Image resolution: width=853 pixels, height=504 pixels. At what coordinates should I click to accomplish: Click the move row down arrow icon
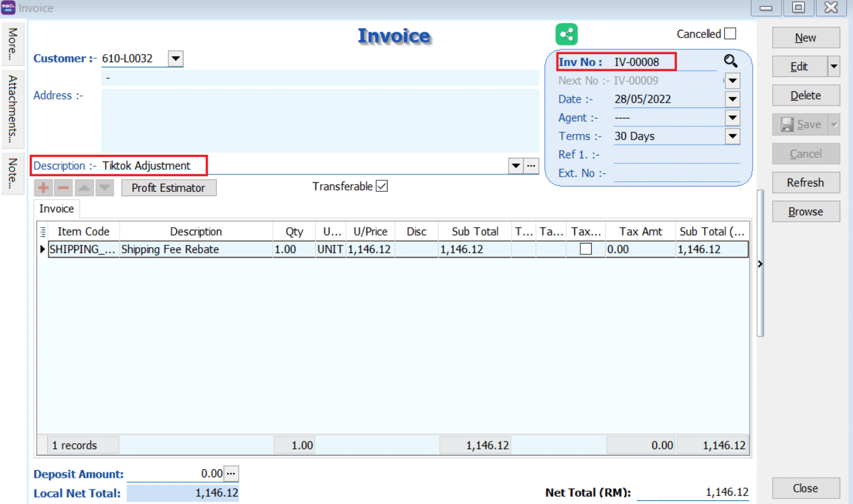click(x=104, y=188)
